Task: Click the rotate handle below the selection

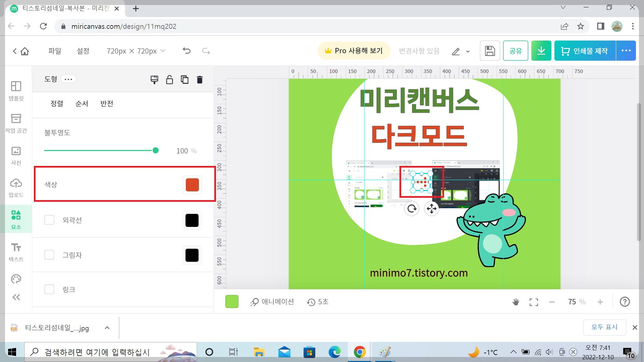Action: pyautogui.click(x=412, y=209)
